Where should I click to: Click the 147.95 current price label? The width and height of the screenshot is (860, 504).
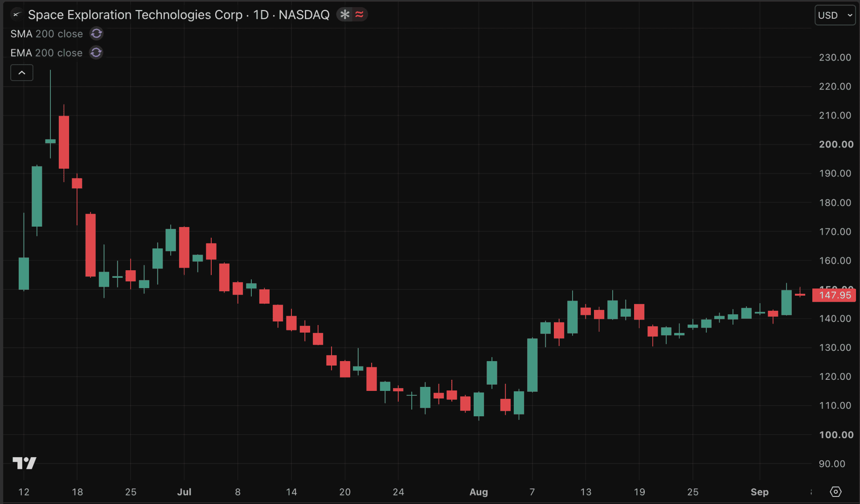pyautogui.click(x=834, y=295)
